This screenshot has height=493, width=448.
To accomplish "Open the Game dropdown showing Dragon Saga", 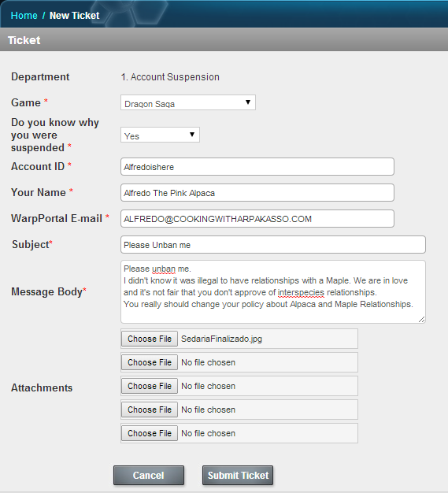I will pyautogui.click(x=188, y=102).
